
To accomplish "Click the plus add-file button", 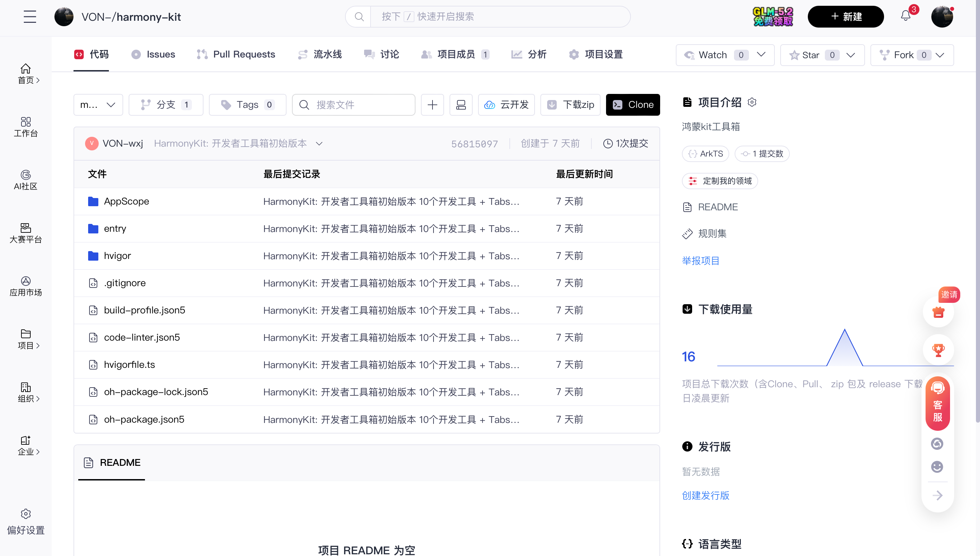I will click(x=432, y=104).
